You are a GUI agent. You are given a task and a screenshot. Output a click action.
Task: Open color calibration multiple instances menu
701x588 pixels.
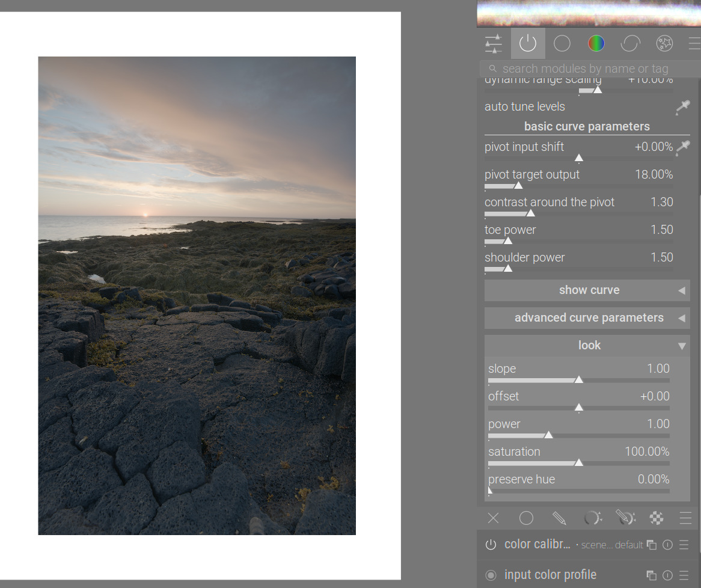click(x=651, y=545)
